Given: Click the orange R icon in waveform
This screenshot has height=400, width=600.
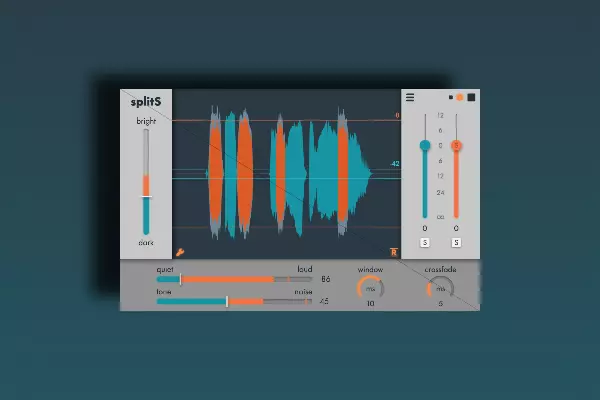Looking at the screenshot, I should pos(394,252).
